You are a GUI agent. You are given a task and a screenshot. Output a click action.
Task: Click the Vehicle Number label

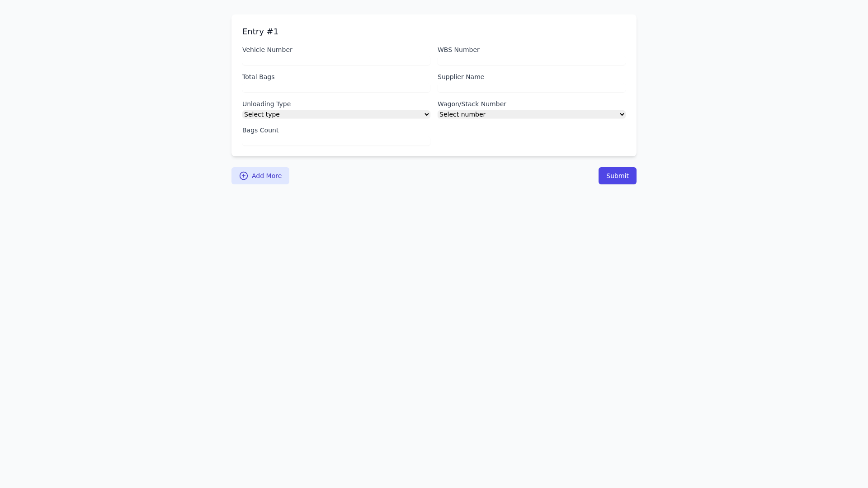click(x=267, y=50)
